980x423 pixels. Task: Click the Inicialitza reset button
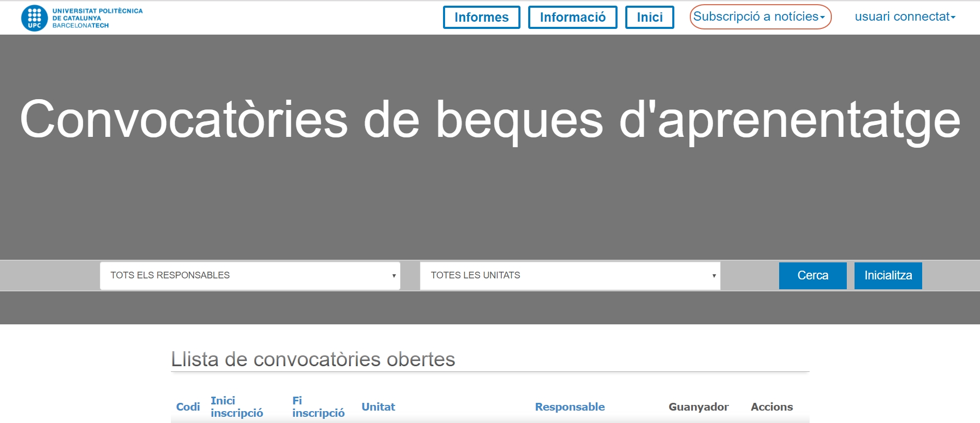pos(888,275)
